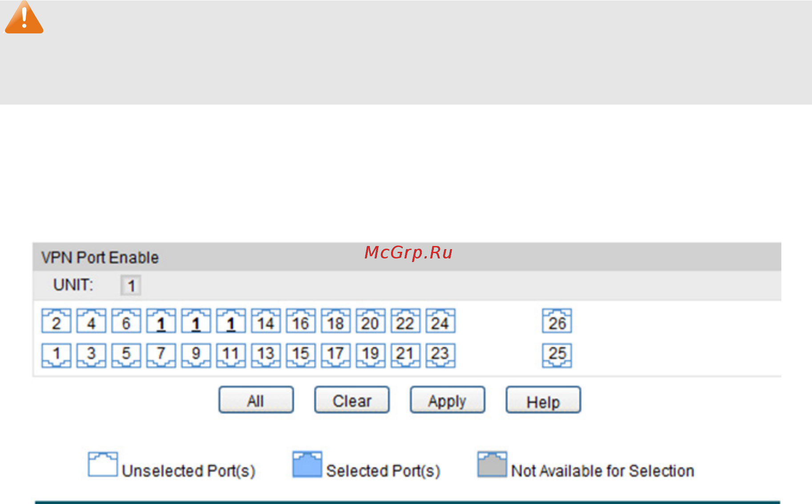Click the Unselected Port(s) legend icon
The image size is (812, 504).
point(103,464)
